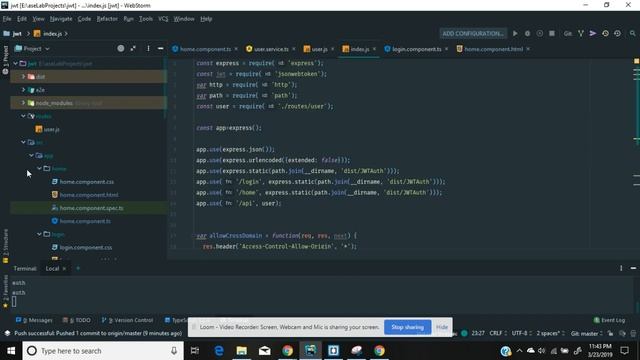This screenshot has height=360, width=640.
Task: Open the Project view dropdown
Action: [x=32, y=48]
